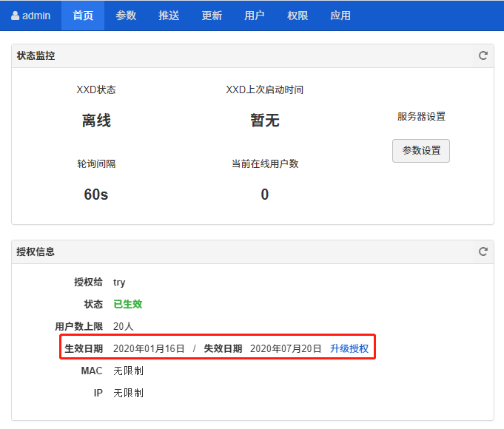Click the 60s polling interval value
504x429 pixels.
click(96, 195)
